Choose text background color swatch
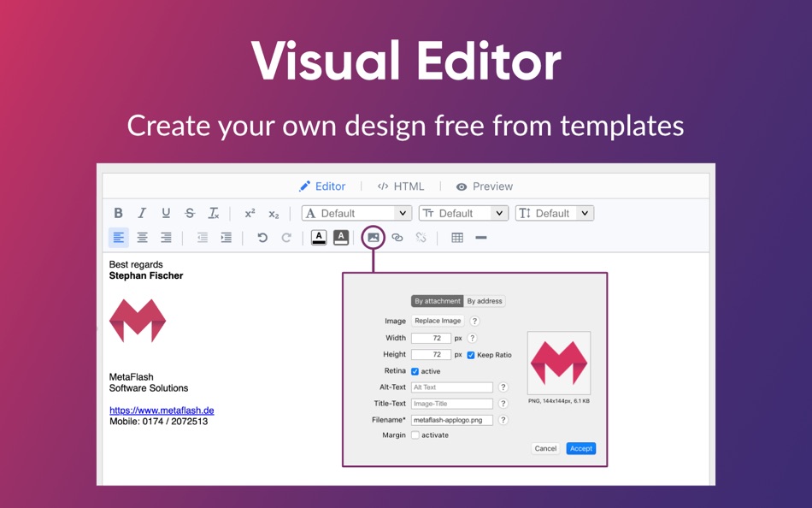The height and width of the screenshot is (508, 812). tap(341, 238)
